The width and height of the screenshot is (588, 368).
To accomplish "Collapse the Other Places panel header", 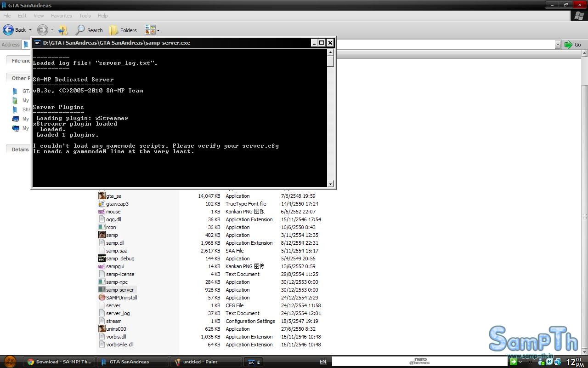I will (x=18, y=78).
